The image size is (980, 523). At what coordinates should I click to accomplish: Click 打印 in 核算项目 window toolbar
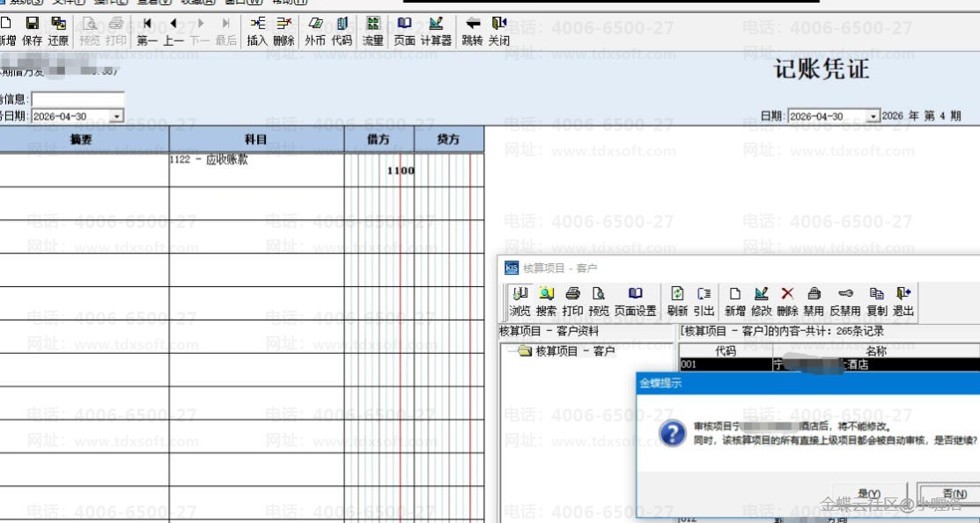(571, 301)
